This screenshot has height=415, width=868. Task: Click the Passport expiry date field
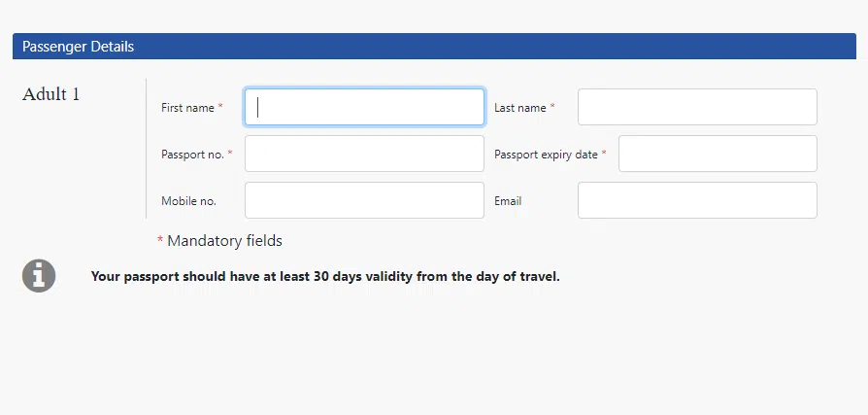718,154
